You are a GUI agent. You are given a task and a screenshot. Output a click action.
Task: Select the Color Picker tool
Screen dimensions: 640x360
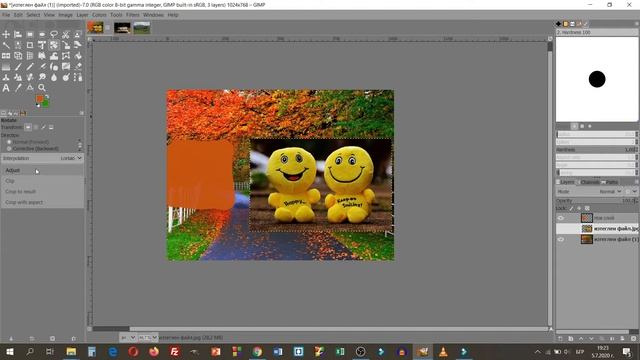tap(18, 87)
